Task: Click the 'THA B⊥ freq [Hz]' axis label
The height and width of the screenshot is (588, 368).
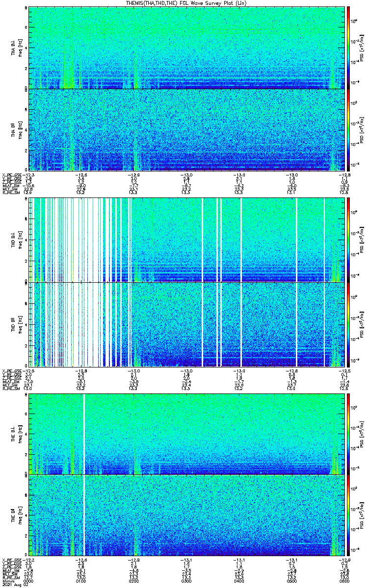Action: click(x=16, y=48)
